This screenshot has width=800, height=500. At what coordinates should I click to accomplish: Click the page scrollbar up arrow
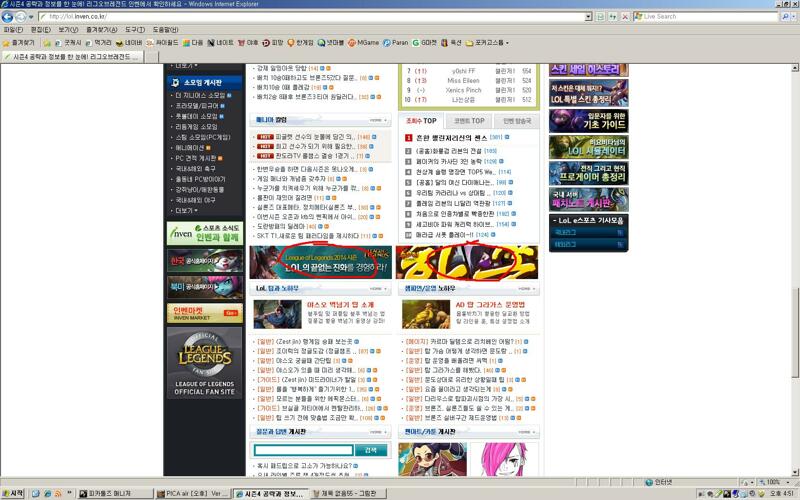coord(795,68)
